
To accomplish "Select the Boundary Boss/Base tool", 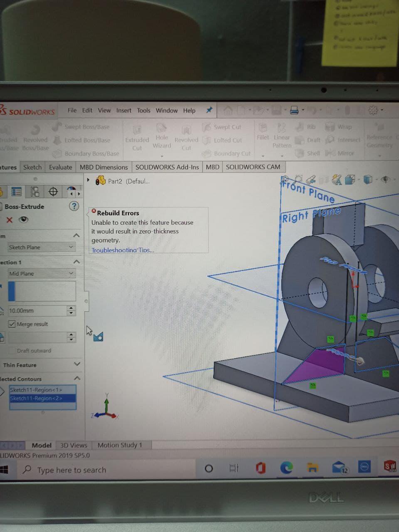I will coord(86,153).
